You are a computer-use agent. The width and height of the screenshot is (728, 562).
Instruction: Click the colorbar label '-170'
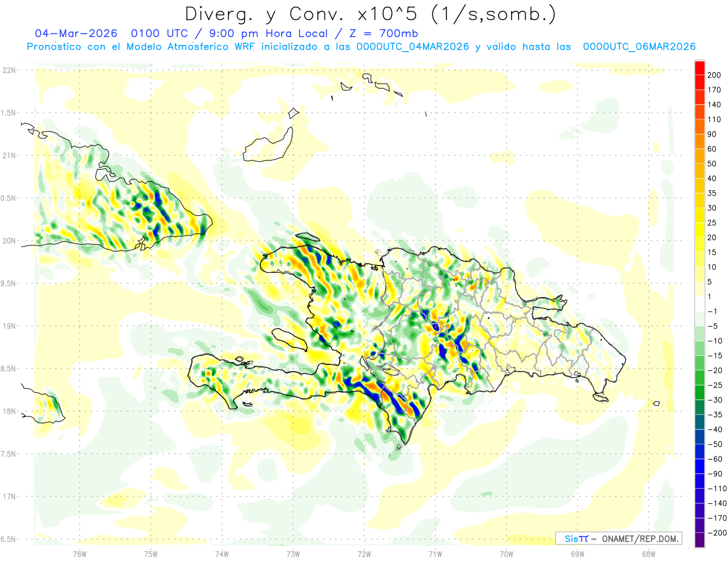(x=718, y=518)
